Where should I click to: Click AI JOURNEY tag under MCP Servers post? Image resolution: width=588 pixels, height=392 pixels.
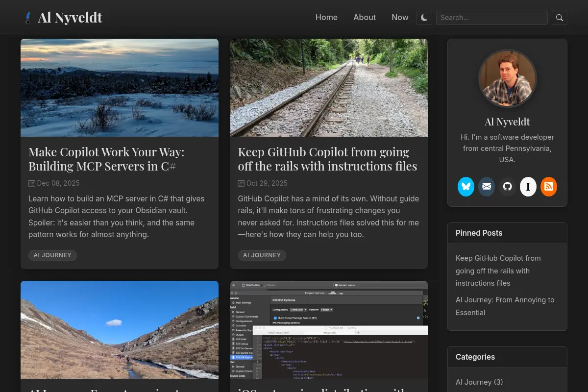tap(52, 255)
